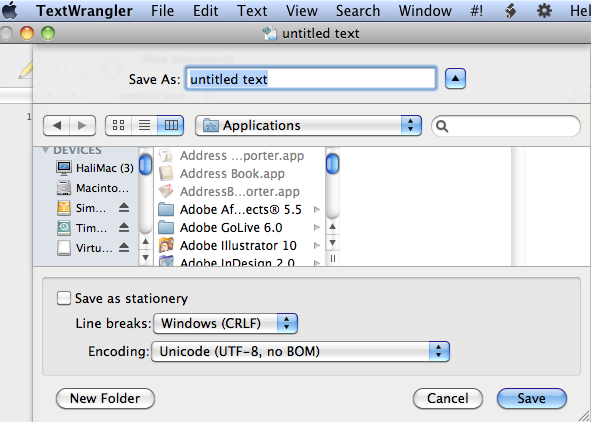The height and width of the screenshot is (422, 591).
Task: Click the column resize handle
Action: pos(332,259)
